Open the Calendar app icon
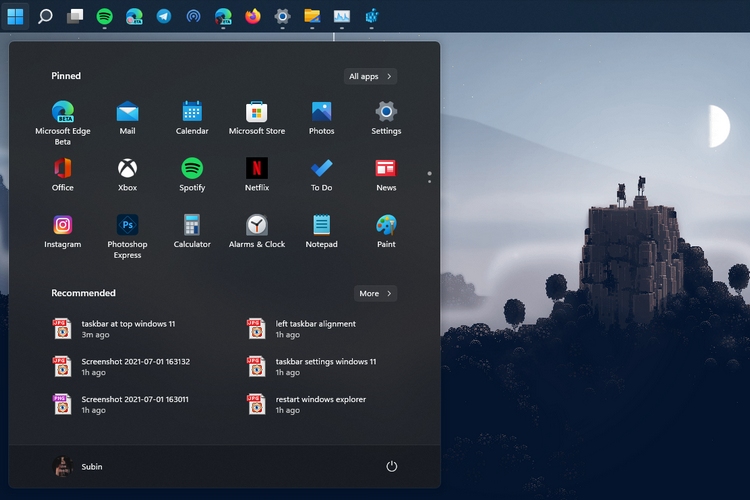Image resolution: width=750 pixels, height=500 pixels. [192, 112]
